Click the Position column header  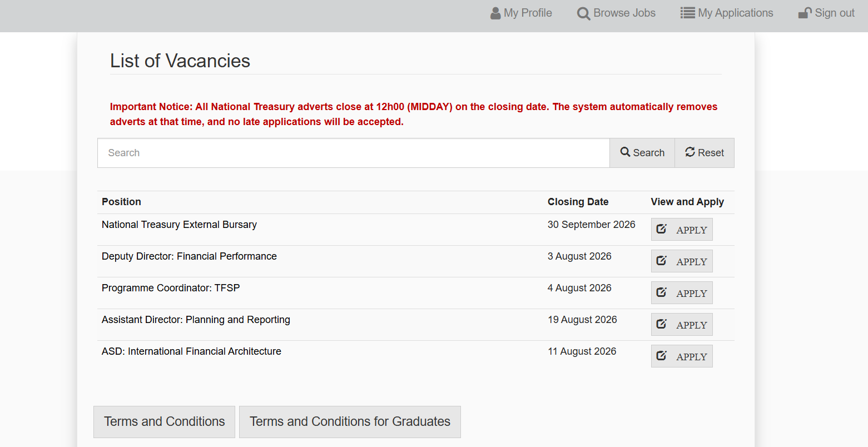click(121, 202)
